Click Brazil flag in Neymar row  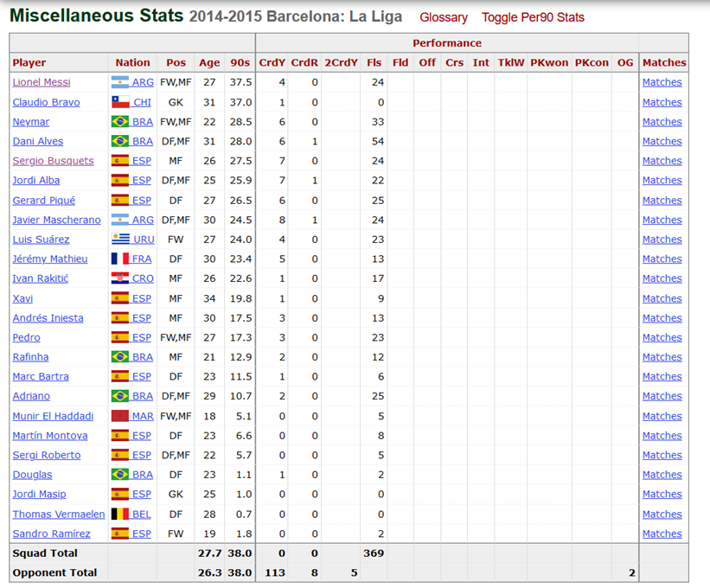120,121
